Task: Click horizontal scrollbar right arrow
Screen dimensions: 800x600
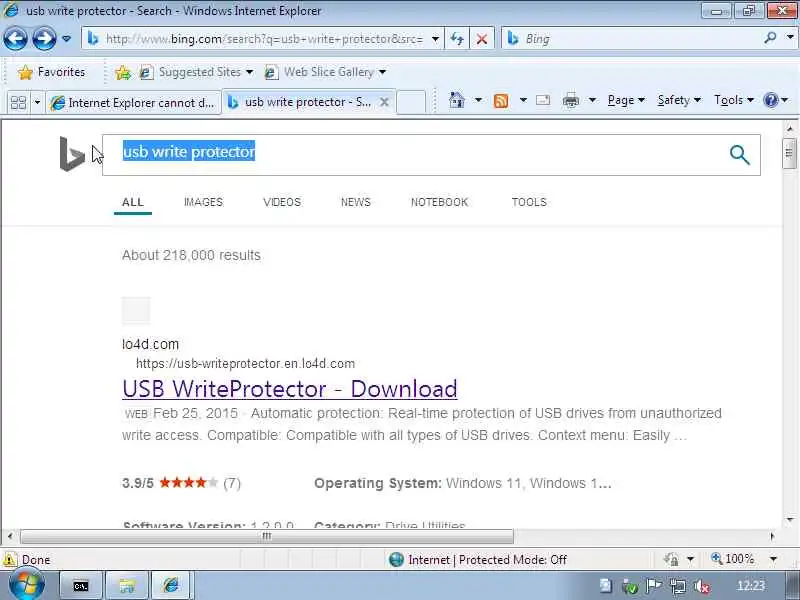Action: coord(772,536)
